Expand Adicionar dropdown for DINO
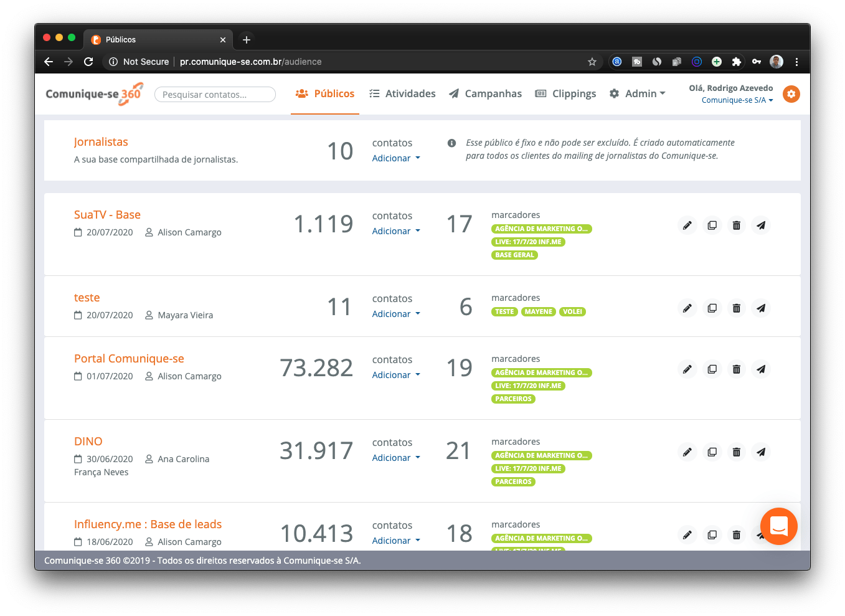Image resolution: width=845 pixels, height=616 pixels. pyautogui.click(x=396, y=458)
